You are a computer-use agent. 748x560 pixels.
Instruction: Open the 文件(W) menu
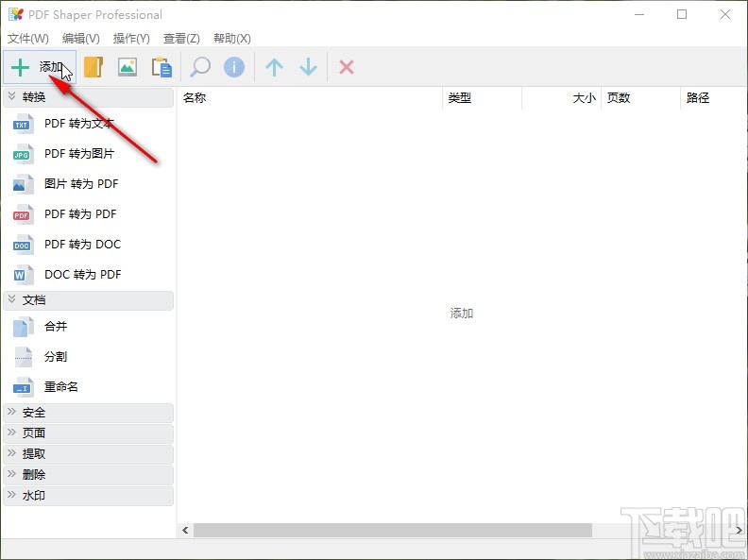tap(28, 38)
